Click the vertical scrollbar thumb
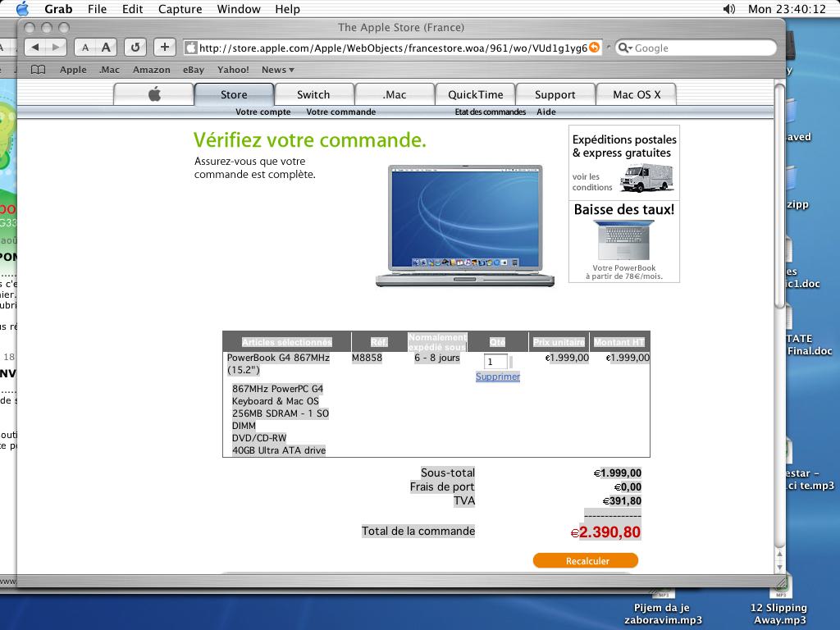 coord(779,195)
